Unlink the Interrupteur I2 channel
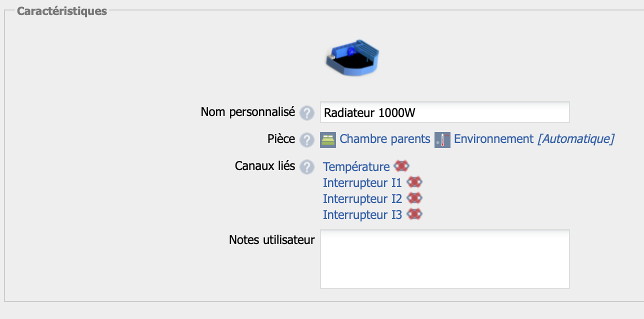644x319 pixels. (414, 198)
